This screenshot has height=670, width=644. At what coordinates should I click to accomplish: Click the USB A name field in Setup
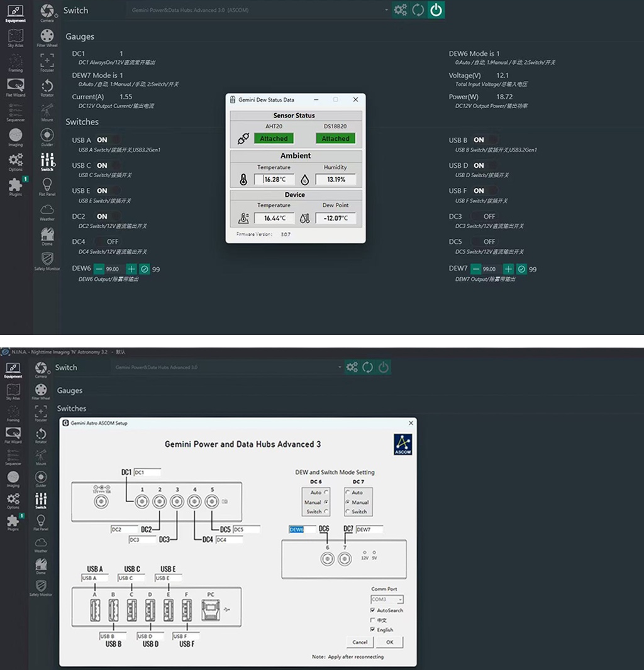[x=95, y=578]
